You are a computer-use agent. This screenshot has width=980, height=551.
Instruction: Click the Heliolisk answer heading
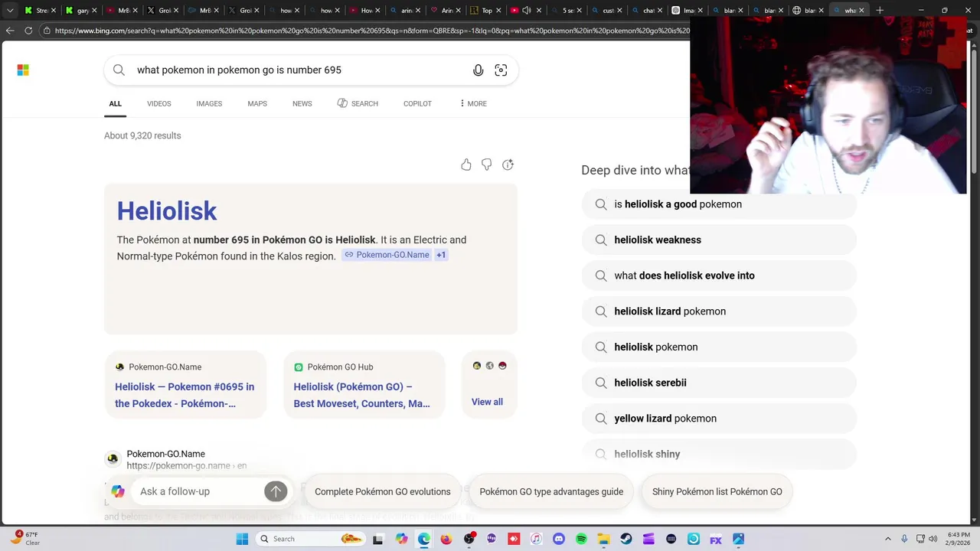(167, 211)
